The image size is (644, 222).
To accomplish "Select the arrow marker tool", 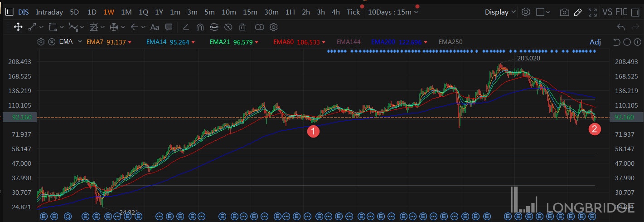I will coord(134,27).
